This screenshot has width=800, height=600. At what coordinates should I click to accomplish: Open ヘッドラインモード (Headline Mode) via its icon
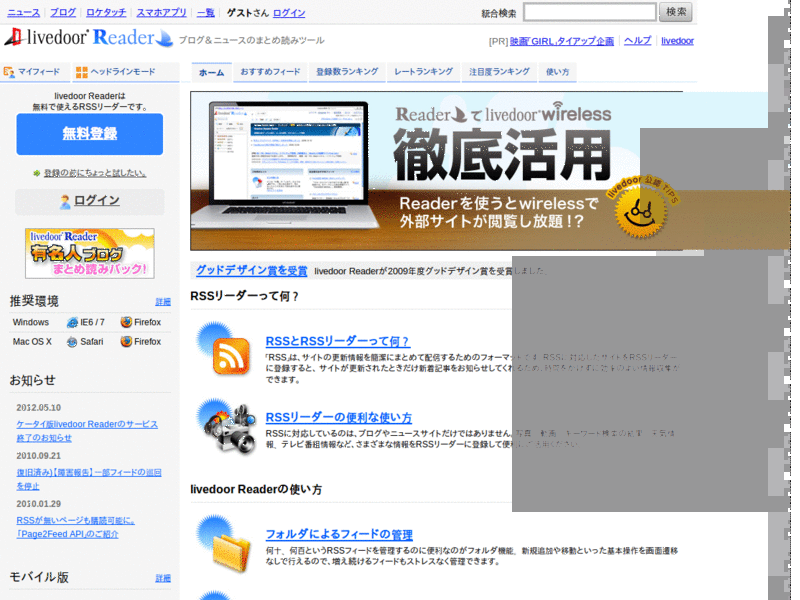pyautogui.click(x=84, y=70)
